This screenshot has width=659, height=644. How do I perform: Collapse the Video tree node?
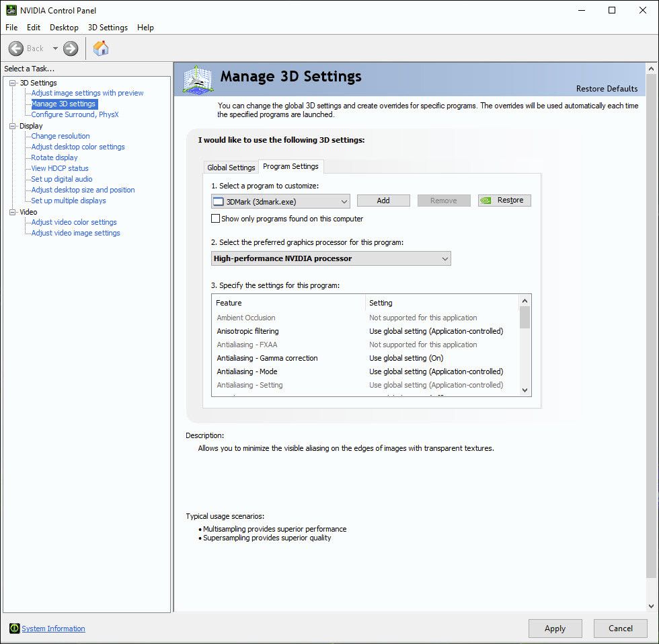coord(12,212)
